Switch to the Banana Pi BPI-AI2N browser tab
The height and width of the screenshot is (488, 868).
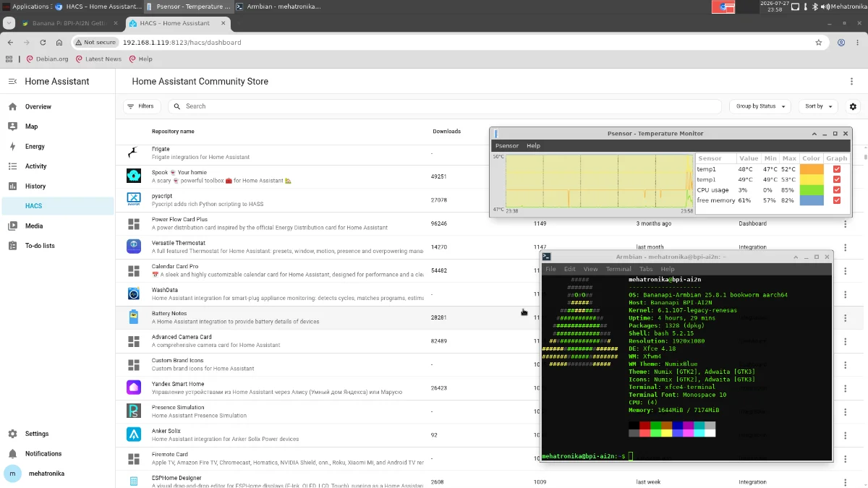tap(69, 23)
